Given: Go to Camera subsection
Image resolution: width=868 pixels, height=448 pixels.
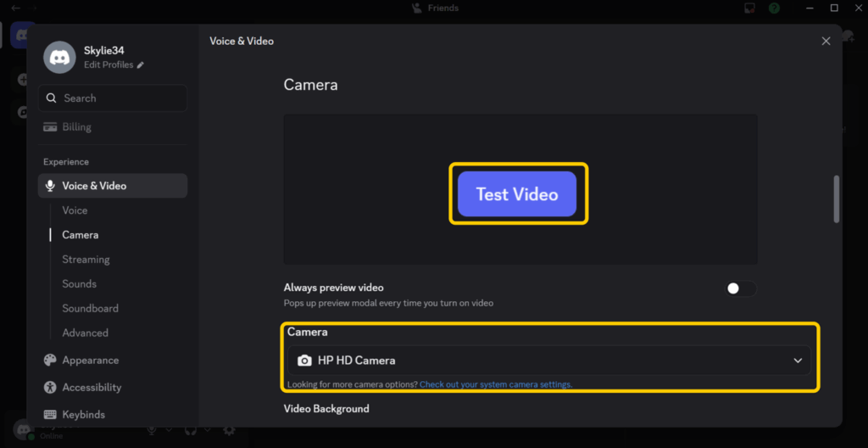Looking at the screenshot, I should tap(81, 234).
